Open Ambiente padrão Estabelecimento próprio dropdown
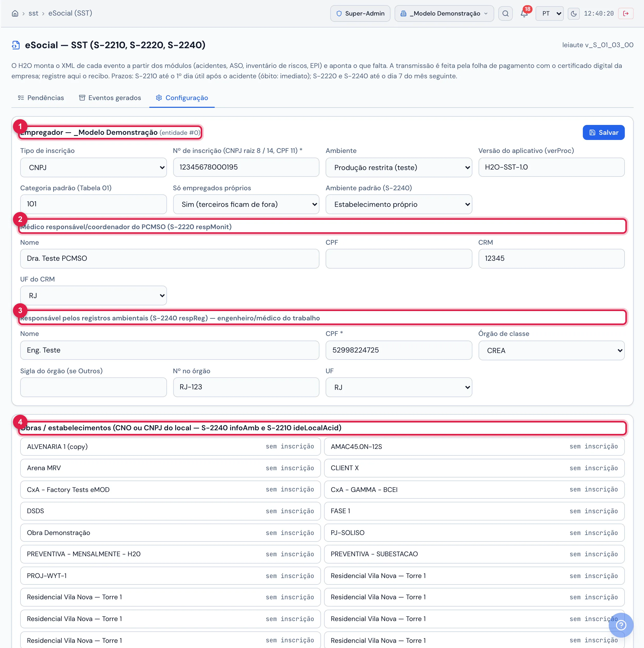 click(x=399, y=204)
